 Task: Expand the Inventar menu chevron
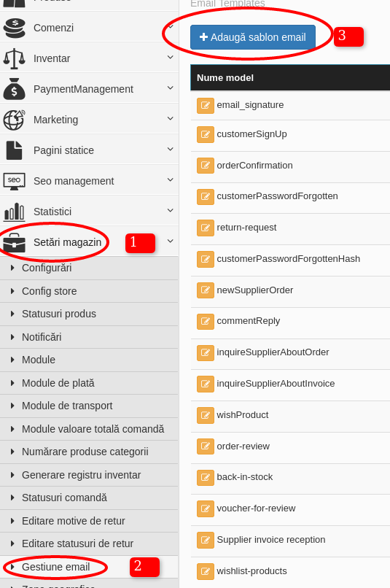[x=171, y=58]
